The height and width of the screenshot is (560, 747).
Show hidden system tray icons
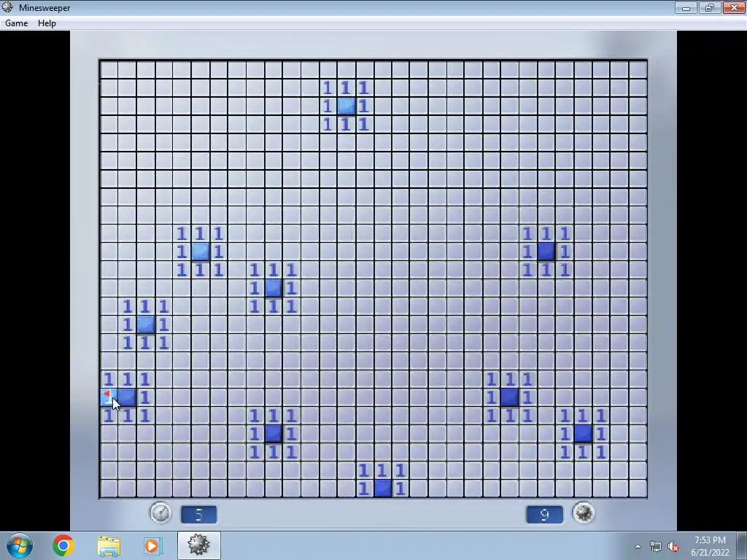[x=638, y=546]
